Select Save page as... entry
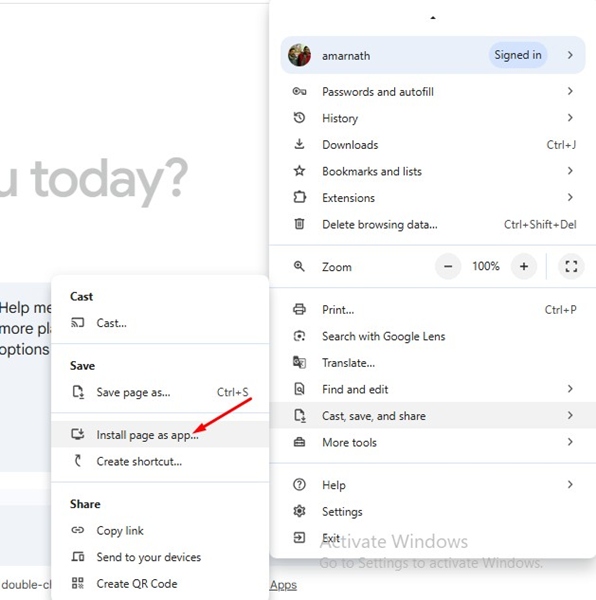This screenshot has height=600, width=596. click(160, 392)
